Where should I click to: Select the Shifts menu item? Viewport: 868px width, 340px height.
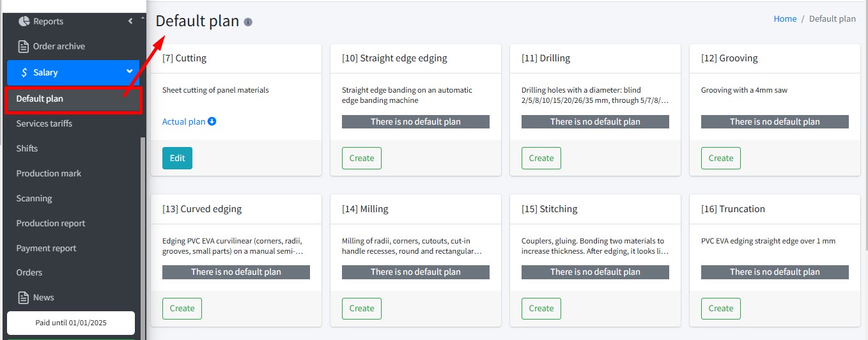pyautogui.click(x=27, y=148)
